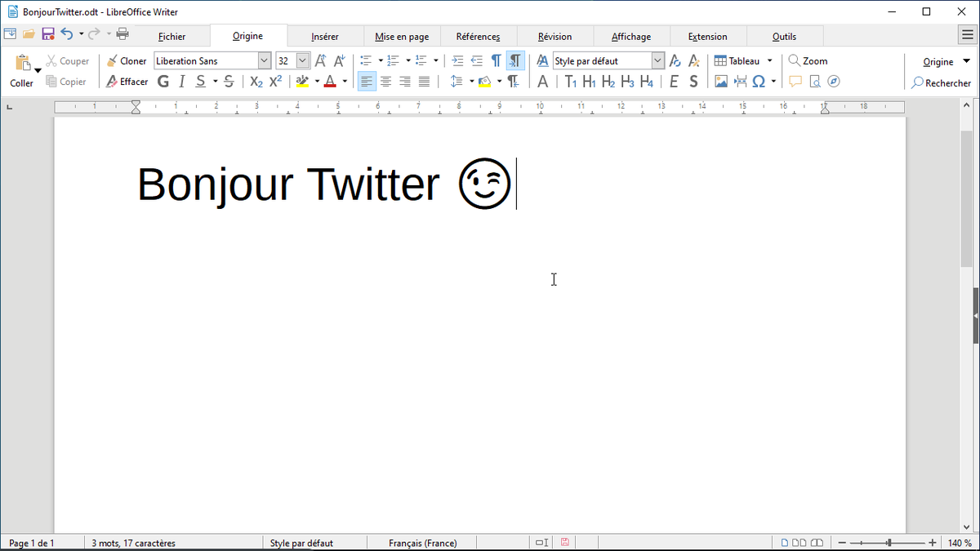Image resolution: width=980 pixels, height=551 pixels.
Task: Center the paragraph text
Action: [385, 82]
